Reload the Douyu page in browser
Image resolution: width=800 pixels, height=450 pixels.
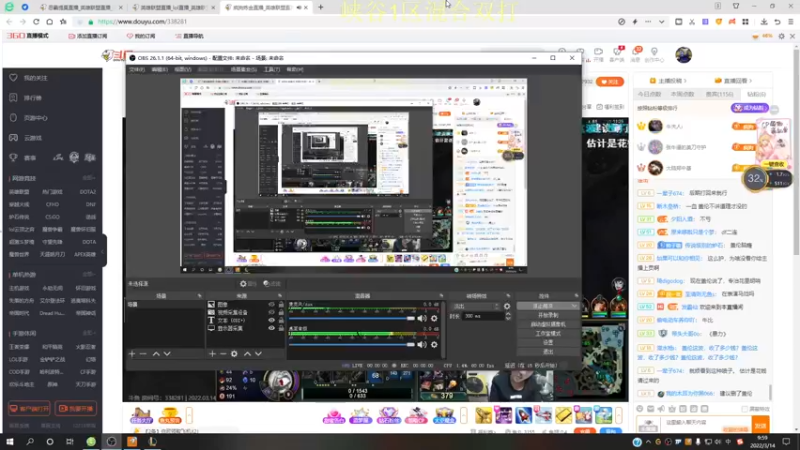(x=36, y=22)
